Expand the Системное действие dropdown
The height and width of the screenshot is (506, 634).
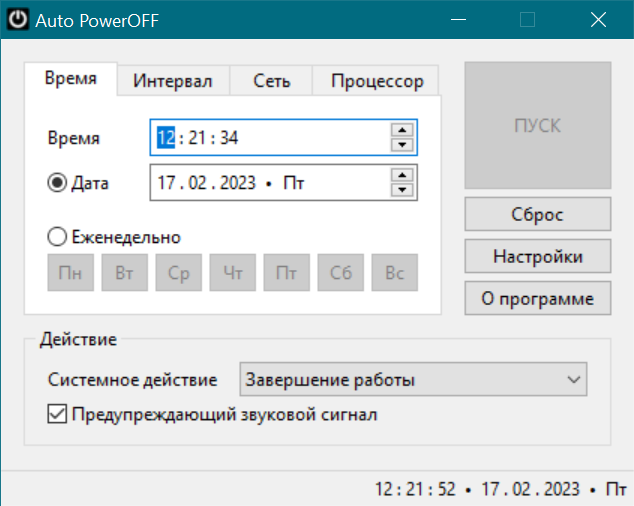[413, 379]
